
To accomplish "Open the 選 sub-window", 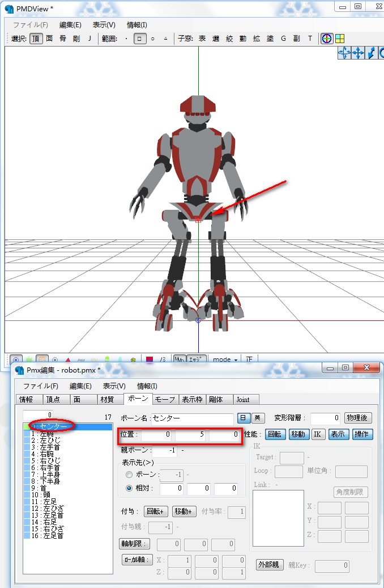I will (x=215, y=39).
